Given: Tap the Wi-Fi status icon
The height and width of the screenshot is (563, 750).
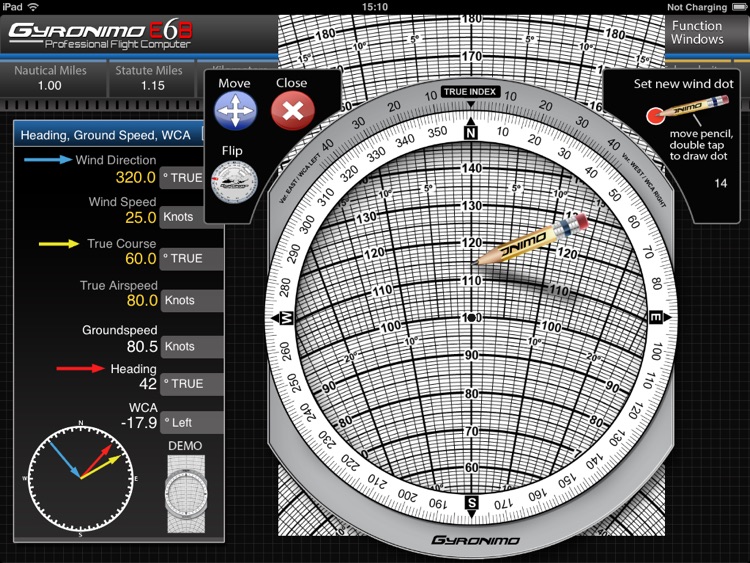Looking at the screenshot, I should click(x=33, y=7).
